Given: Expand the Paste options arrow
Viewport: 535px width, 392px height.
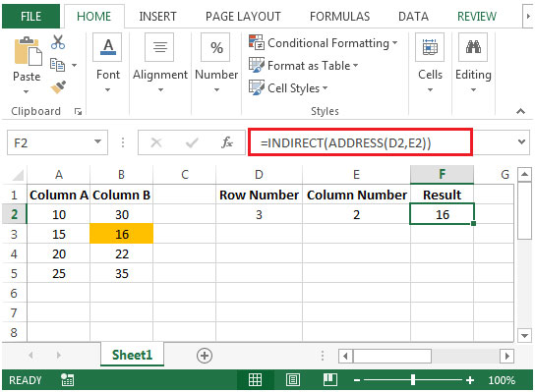Looking at the screenshot, I should pos(27,91).
